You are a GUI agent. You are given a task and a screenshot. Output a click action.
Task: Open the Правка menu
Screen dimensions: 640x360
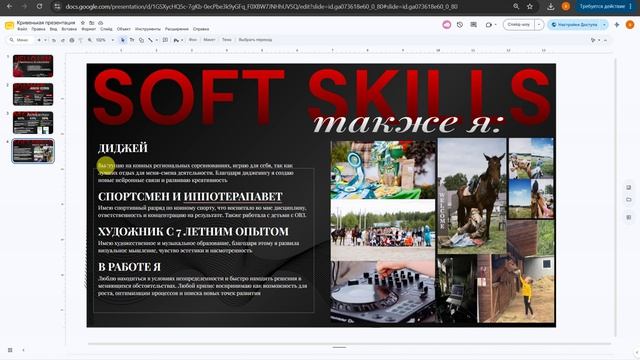point(38,29)
